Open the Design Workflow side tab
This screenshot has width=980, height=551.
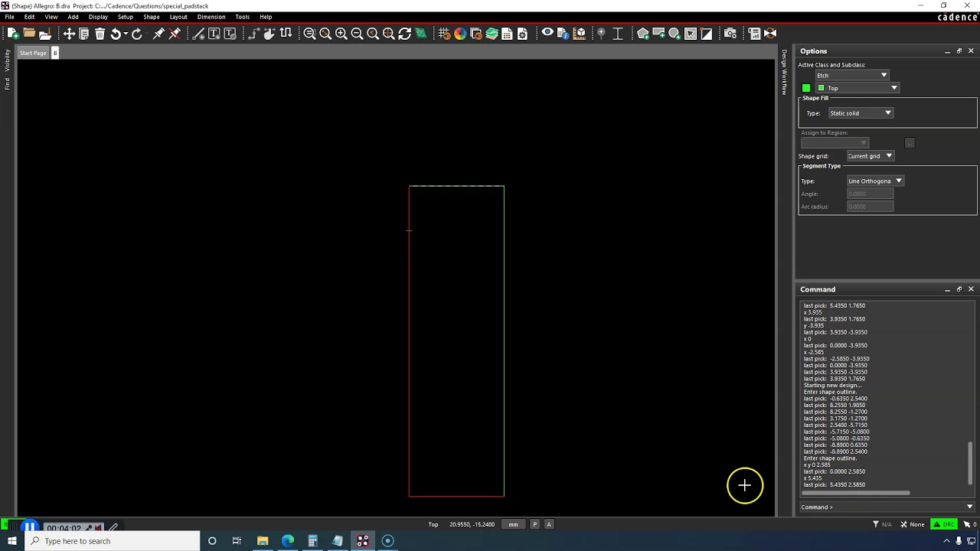(x=784, y=72)
